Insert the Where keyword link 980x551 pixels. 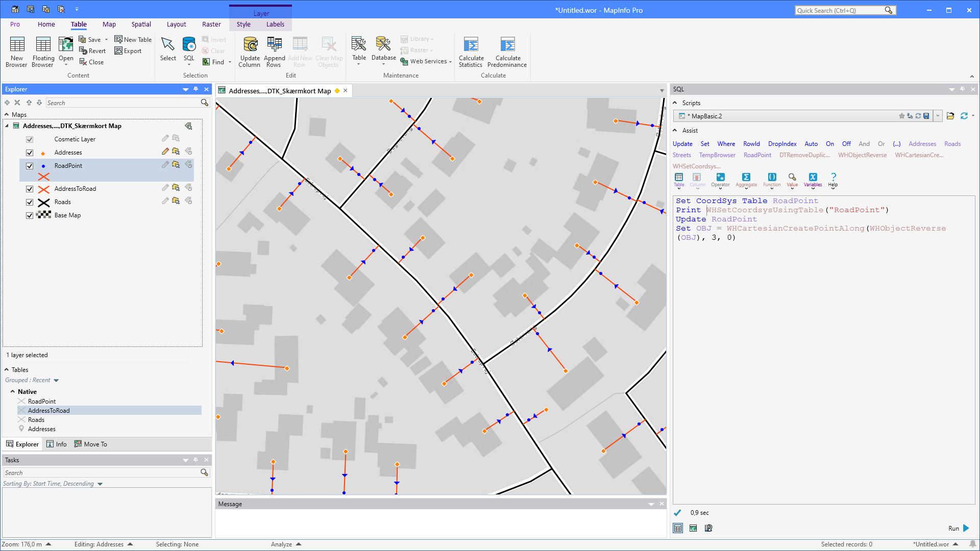pos(726,144)
